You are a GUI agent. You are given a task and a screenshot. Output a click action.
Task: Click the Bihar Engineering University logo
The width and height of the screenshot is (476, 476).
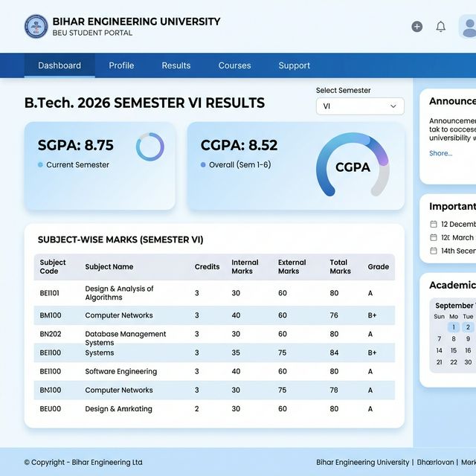(36, 27)
